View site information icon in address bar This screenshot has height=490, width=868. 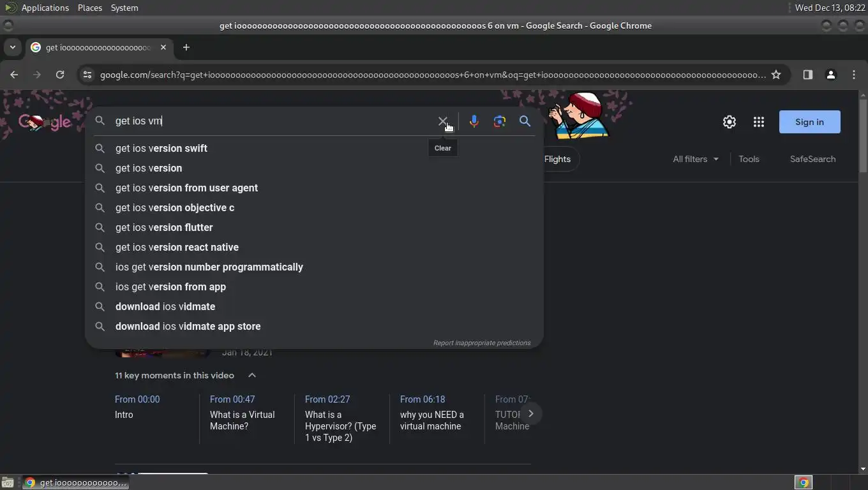[87, 75]
